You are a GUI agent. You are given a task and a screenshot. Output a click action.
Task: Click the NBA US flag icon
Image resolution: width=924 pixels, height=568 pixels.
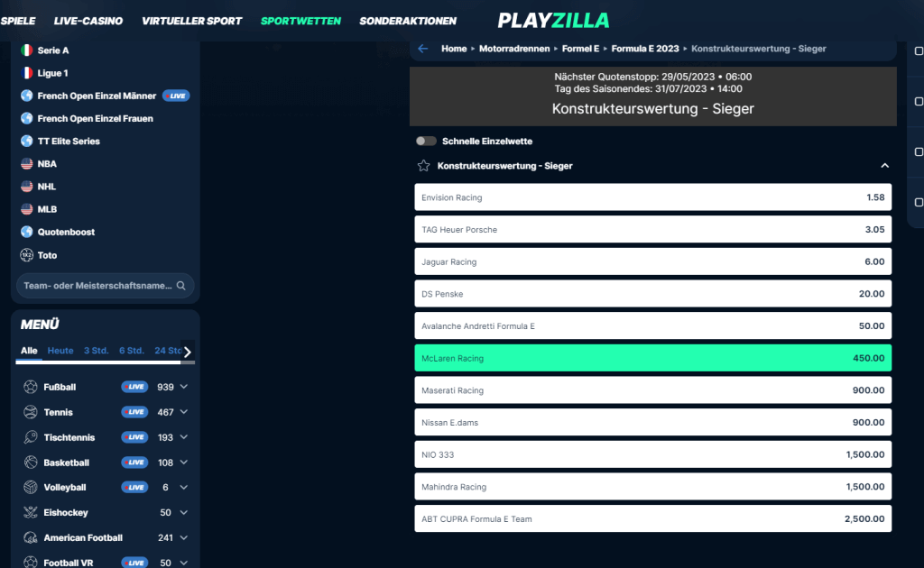(26, 163)
